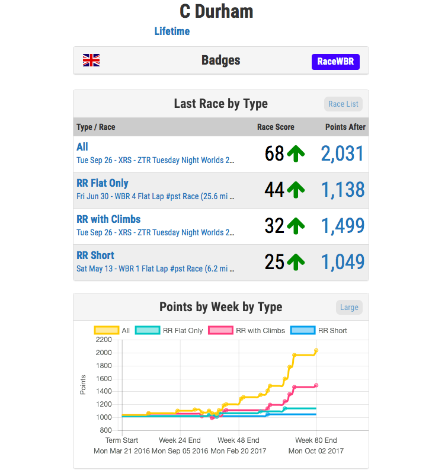The width and height of the screenshot is (448, 476).
Task: Click the last yellow data point on chart
Action: pyautogui.click(x=316, y=351)
